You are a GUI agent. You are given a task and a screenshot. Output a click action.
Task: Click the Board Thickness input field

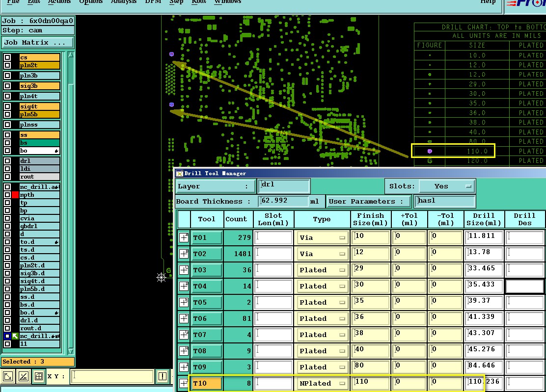[283, 201]
